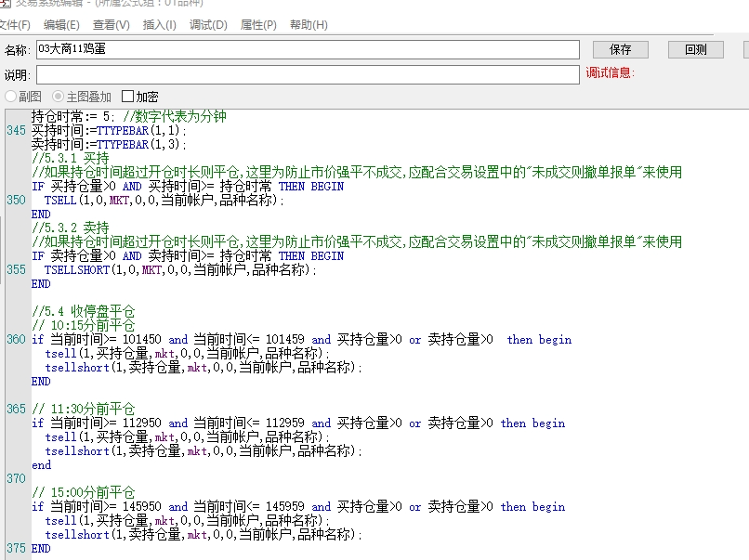Focus the empty 说明 input field
Image resolution: width=749 pixels, height=560 pixels.
click(x=308, y=74)
